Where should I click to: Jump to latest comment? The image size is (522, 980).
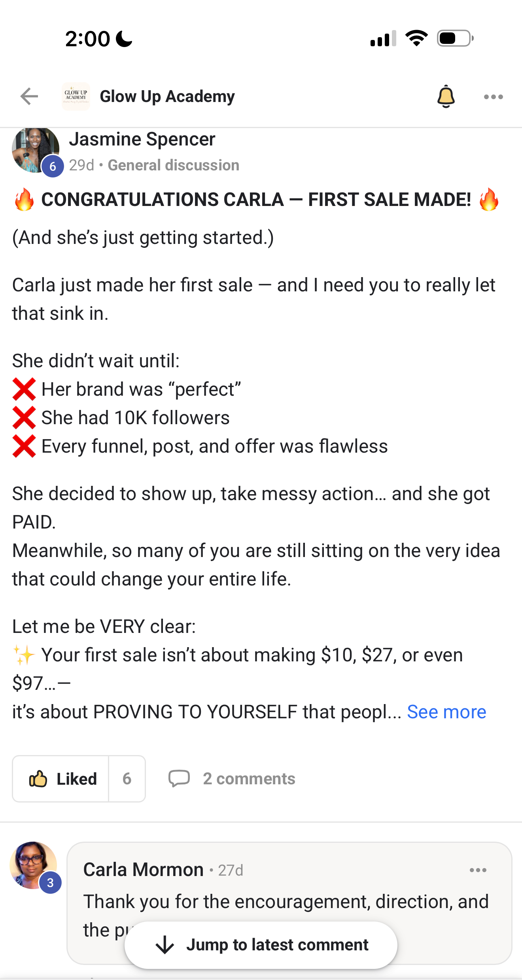pyautogui.click(x=261, y=945)
